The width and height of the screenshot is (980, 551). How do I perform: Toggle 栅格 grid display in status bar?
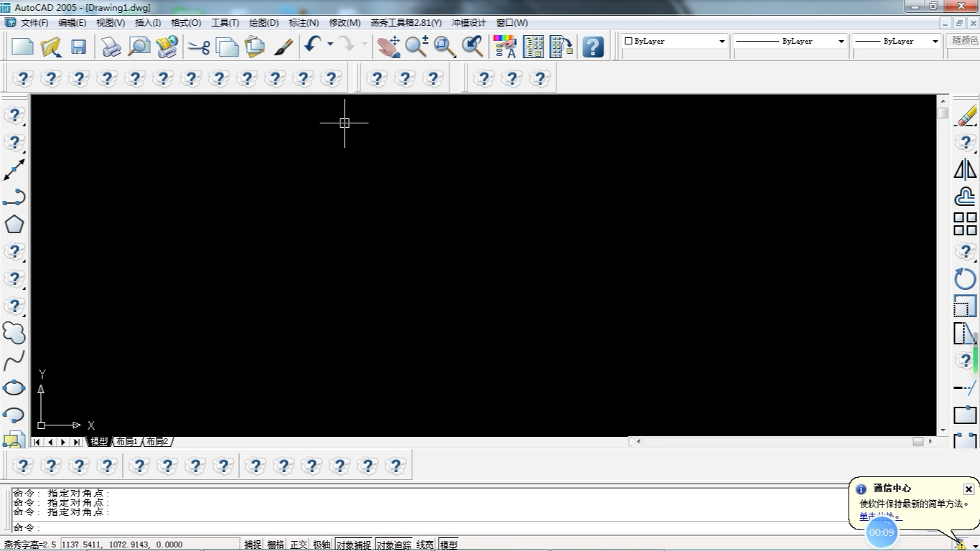[x=276, y=545]
